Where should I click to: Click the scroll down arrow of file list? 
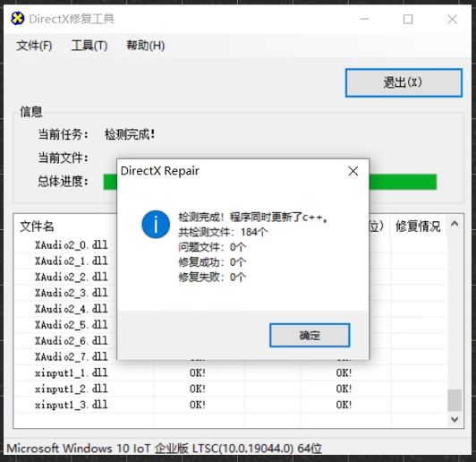pyautogui.click(x=455, y=420)
